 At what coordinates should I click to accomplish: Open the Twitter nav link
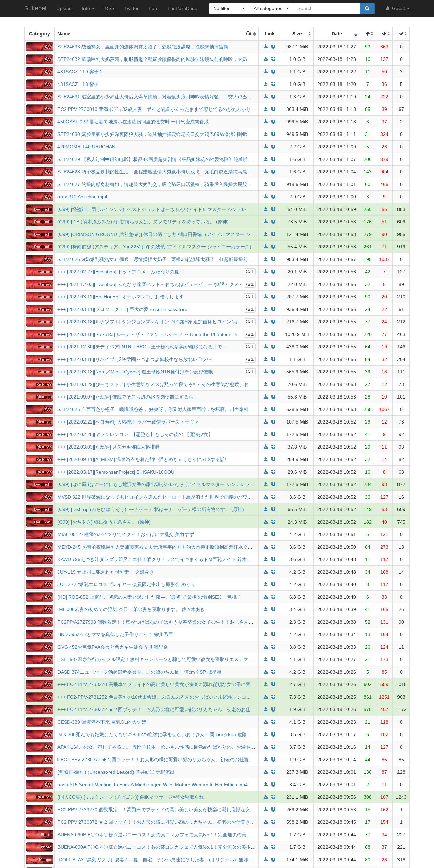[x=131, y=8]
